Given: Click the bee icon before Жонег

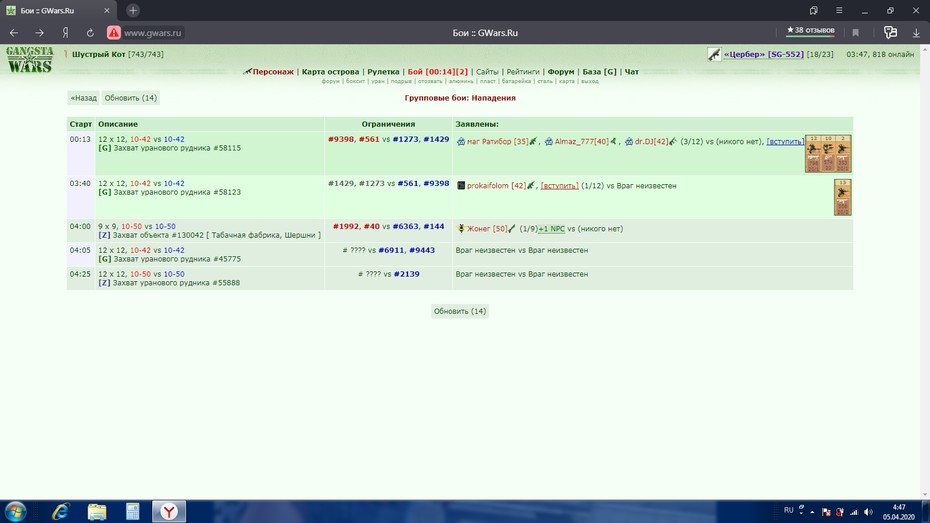Looking at the screenshot, I should (x=461, y=228).
